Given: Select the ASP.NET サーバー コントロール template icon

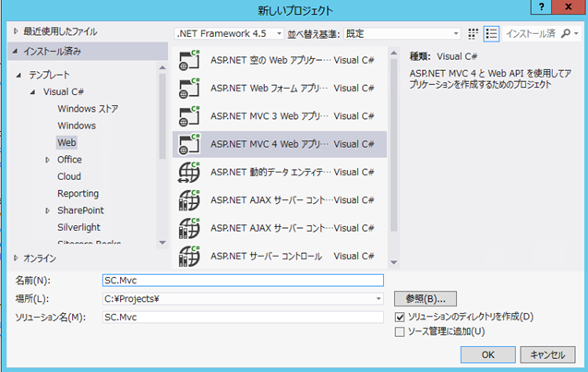Looking at the screenshot, I should pos(189,256).
